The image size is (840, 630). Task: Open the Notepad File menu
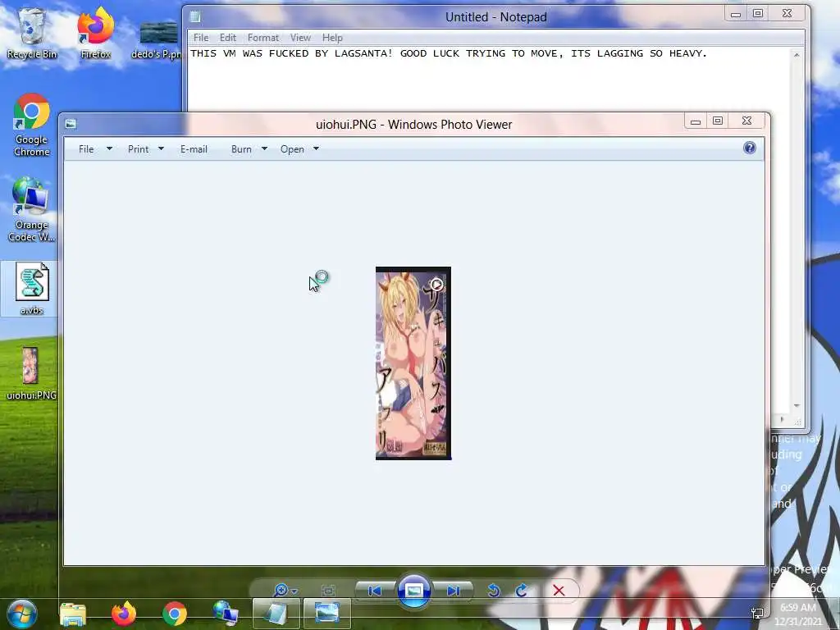pos(201,38)
